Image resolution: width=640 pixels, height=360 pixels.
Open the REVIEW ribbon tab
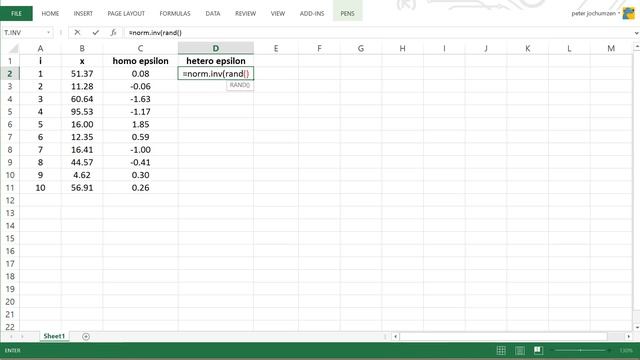(x=245, y=13)
